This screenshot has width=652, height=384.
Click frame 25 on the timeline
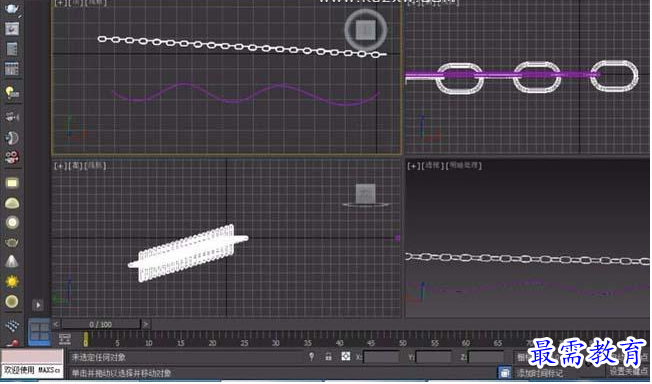[244, 343]
